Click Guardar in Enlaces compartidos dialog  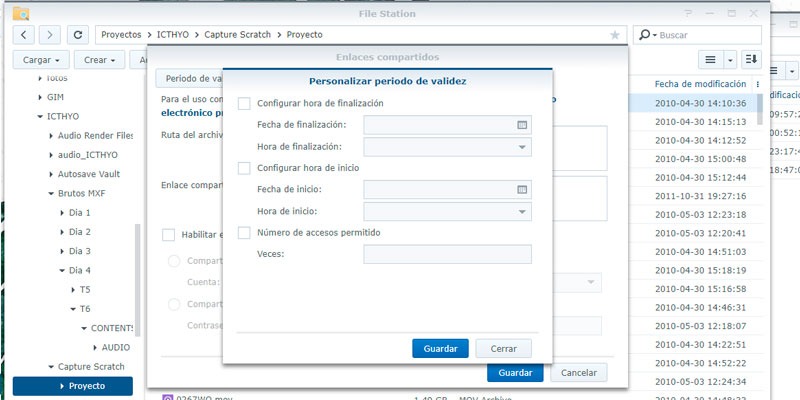tap(515, 373)
